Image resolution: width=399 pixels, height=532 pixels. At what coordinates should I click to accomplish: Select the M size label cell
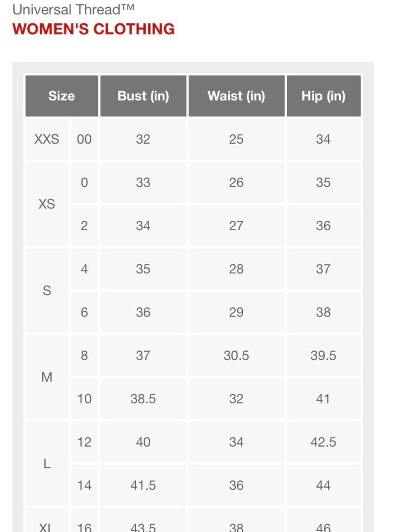coord(47,377)
